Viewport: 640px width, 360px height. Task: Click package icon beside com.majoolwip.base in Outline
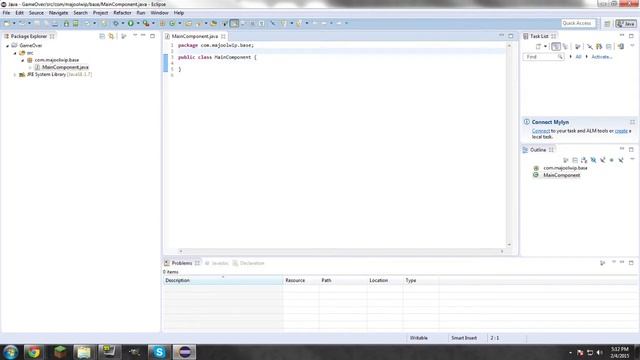pos(536,168)
